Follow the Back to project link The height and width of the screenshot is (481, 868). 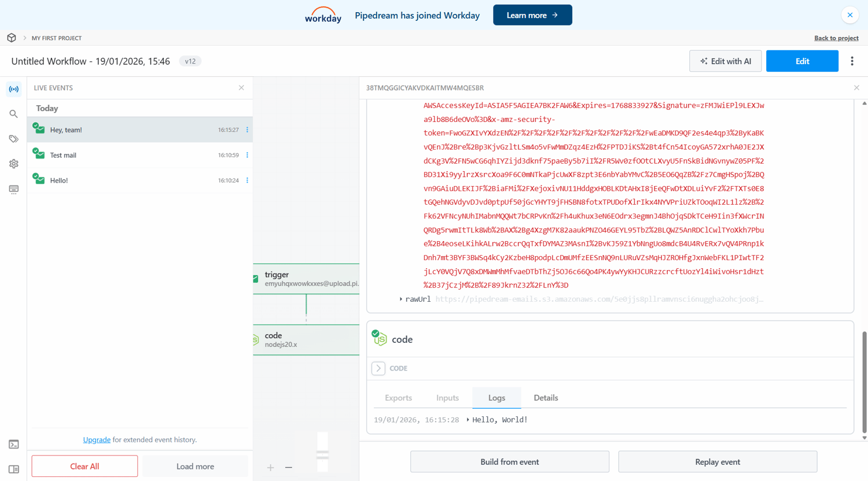point(836,38)
